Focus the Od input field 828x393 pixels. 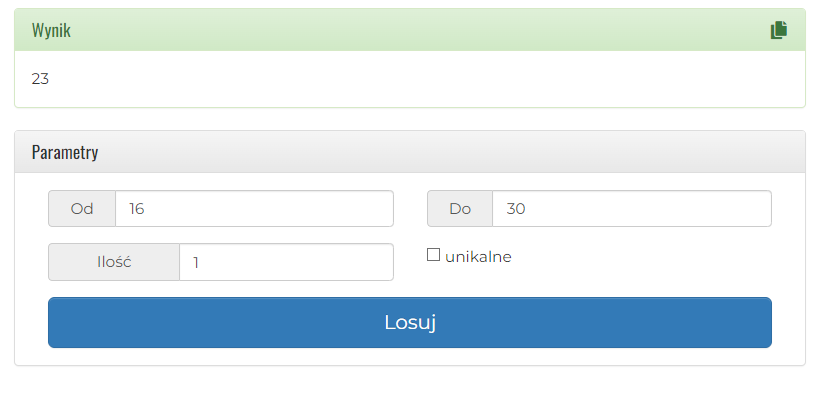[x=254, y=209]
